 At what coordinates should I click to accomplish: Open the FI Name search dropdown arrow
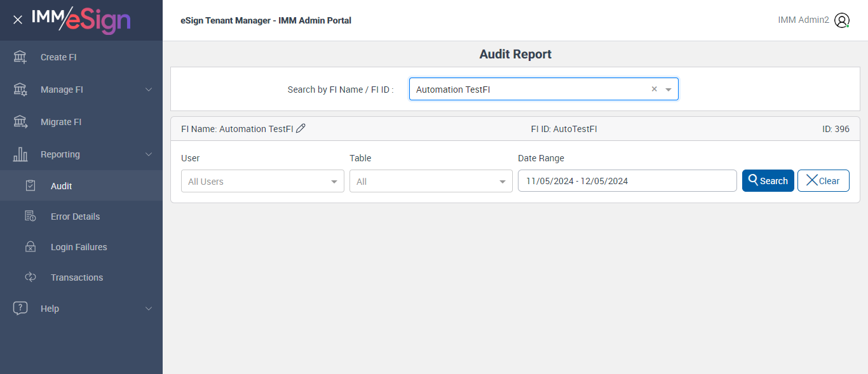(x=668, y=90)
